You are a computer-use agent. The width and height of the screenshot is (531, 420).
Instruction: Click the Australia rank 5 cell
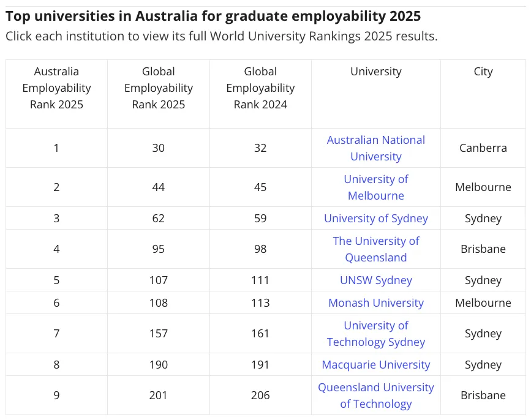56,280
